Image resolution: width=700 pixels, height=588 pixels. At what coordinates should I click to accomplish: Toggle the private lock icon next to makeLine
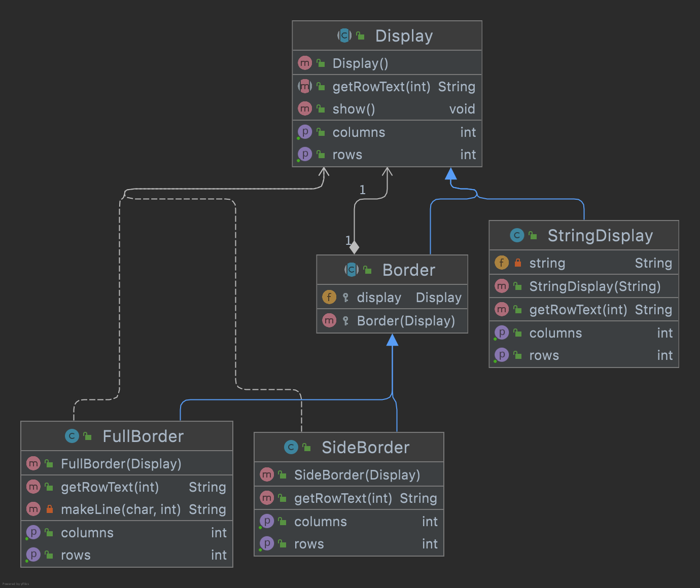point(50,509)
